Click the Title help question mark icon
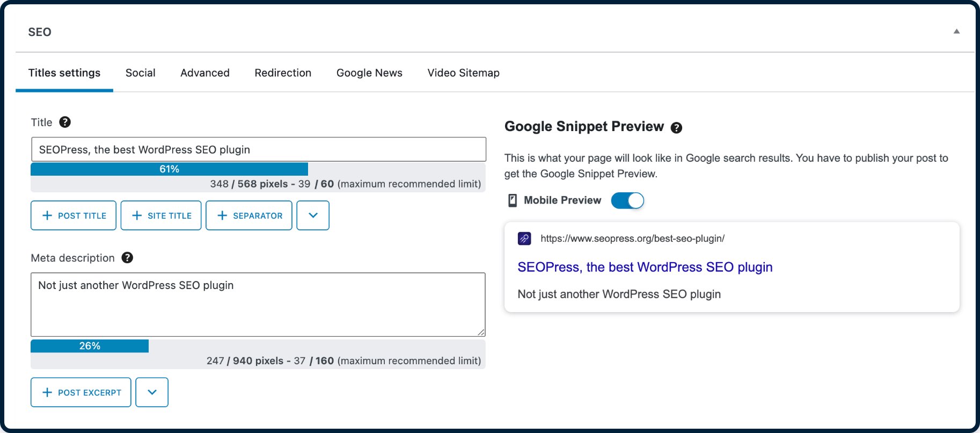 (x=65, y=122)
